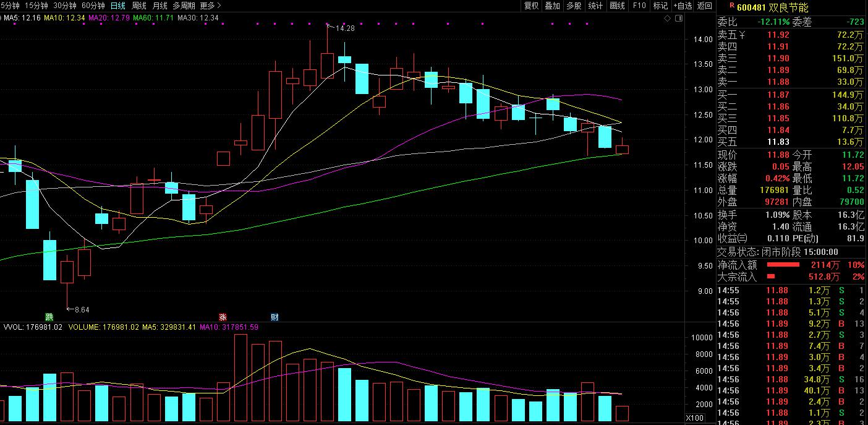868x425 pixels.
Task: Click the red R badge beside stock code
Action: click(732, 6)
